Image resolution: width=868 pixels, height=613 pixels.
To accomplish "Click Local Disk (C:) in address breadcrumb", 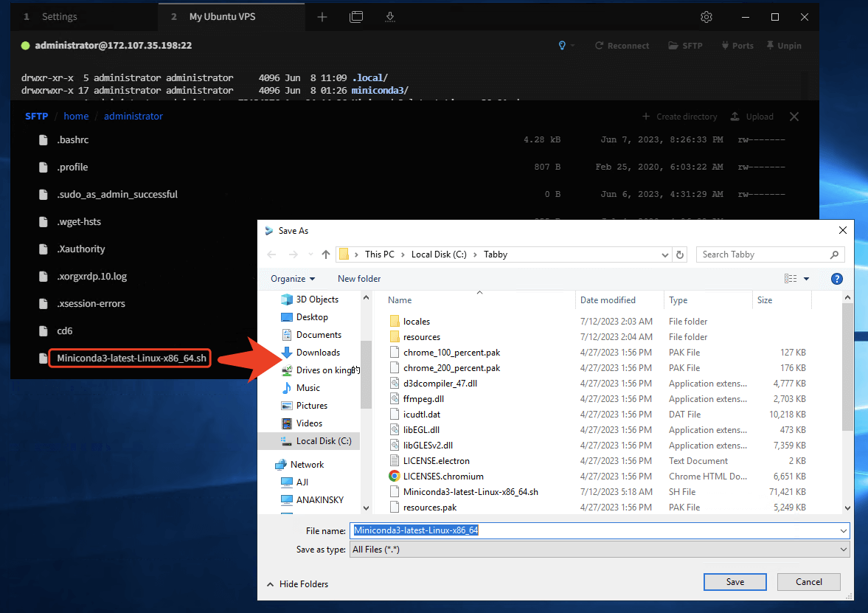I will click(439, 254).
